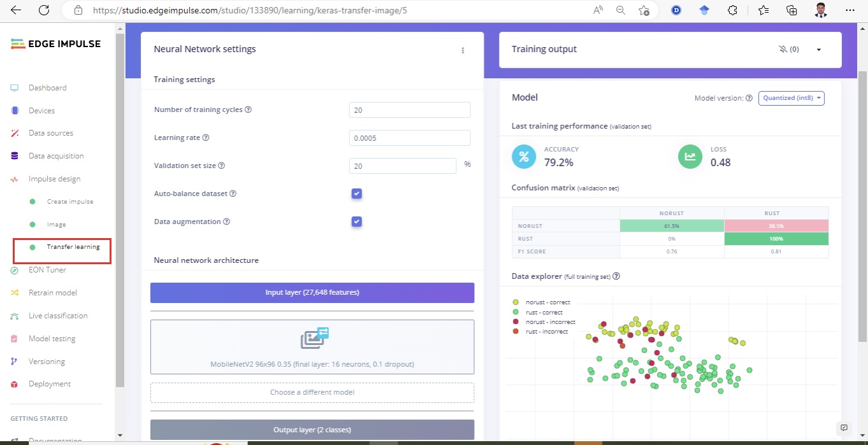Click the Edge Impulse logo

[56, 44]
